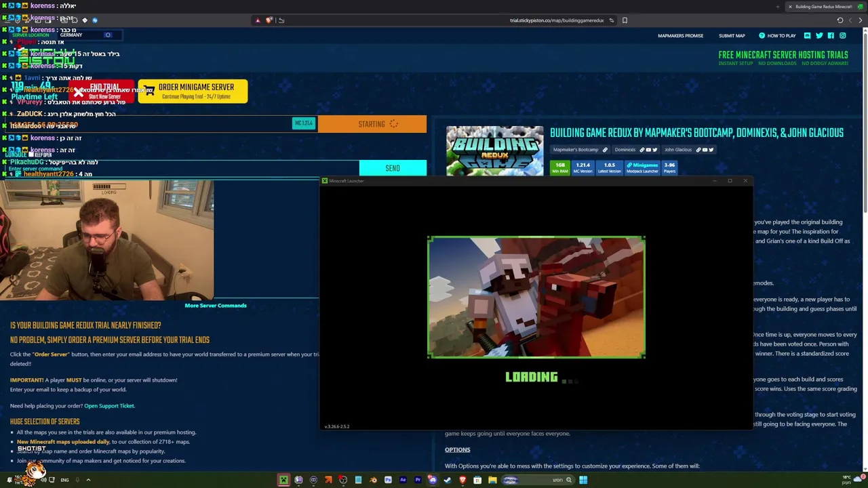
Task: Close the Building Game Redux browser tab
Action: [790, 7]
